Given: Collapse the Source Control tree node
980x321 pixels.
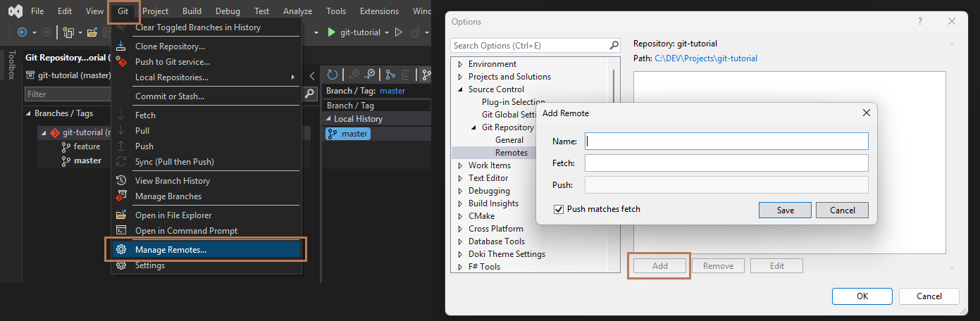Looking at the screenshot, I should pyautogui.click(x=461, y=89).
